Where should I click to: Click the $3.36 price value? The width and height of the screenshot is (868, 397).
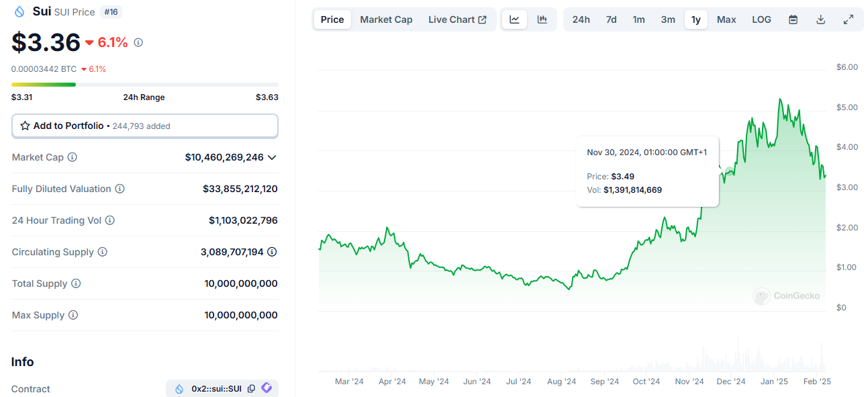[x=46, y=42]
